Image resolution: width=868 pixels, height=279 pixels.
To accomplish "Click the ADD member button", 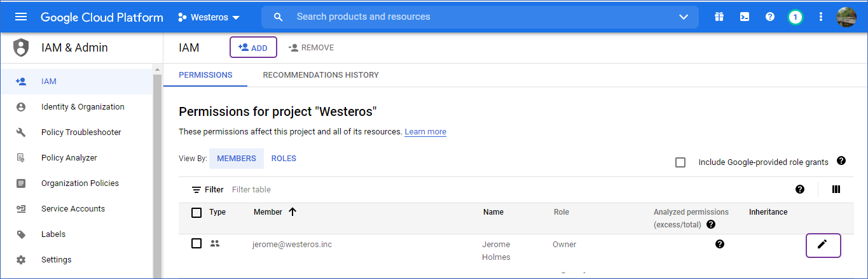I will 253,48.
